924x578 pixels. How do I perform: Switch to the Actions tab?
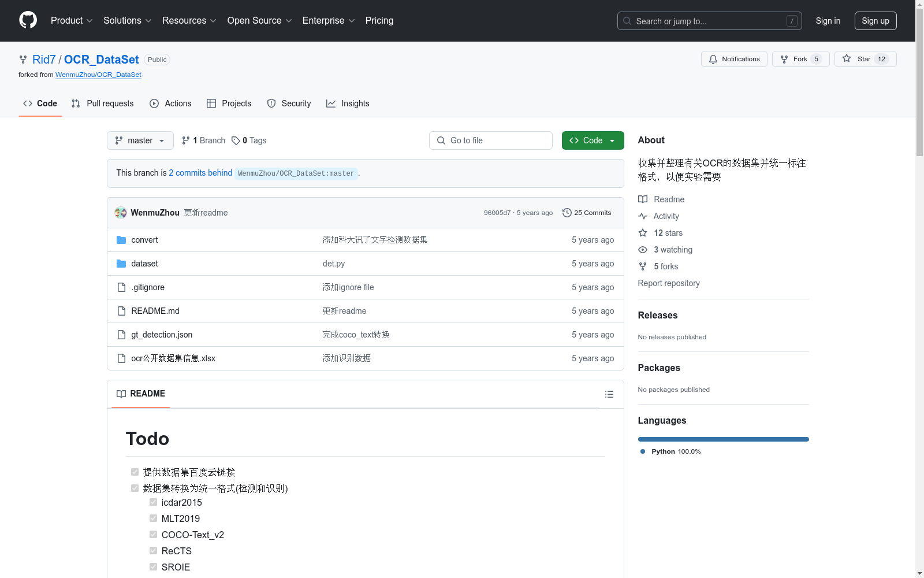[x=170, y=103]
